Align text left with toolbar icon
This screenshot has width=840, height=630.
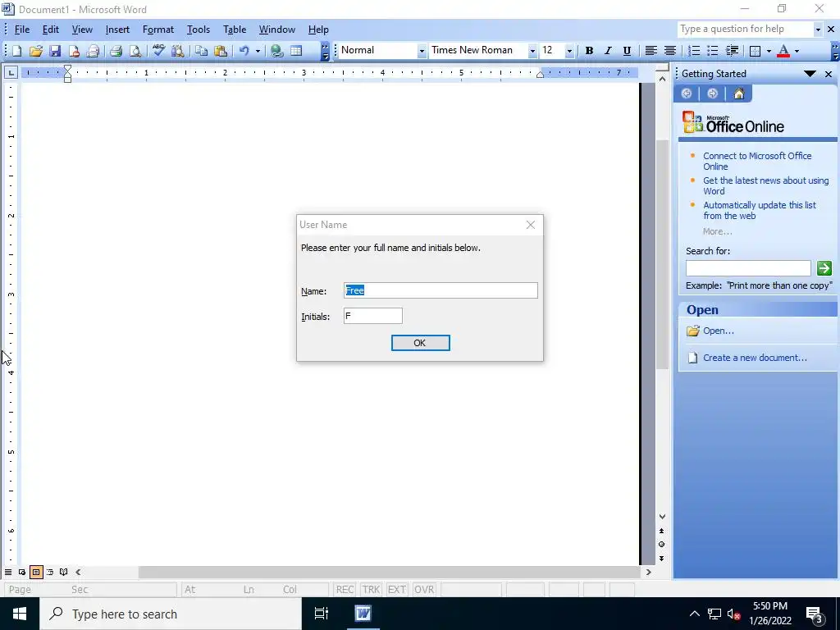(651, 50)
